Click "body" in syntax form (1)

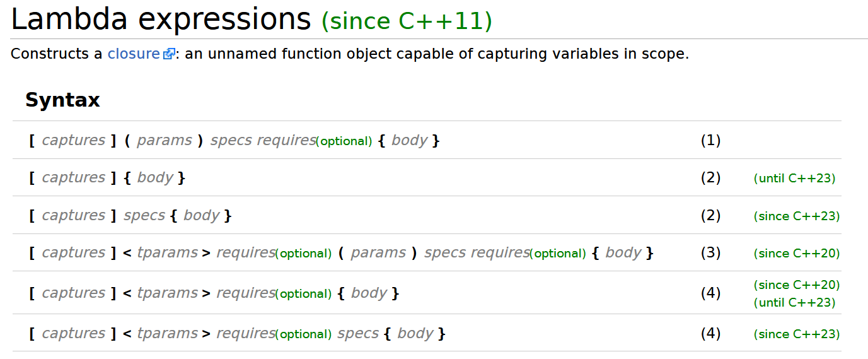pos(409,140)
